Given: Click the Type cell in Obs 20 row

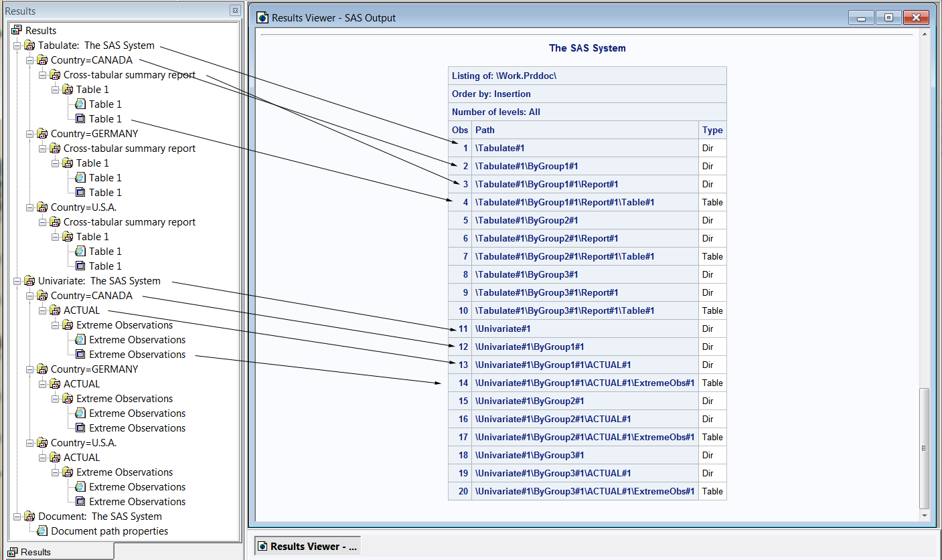Looking at the screenshot, I should [712, 491].
